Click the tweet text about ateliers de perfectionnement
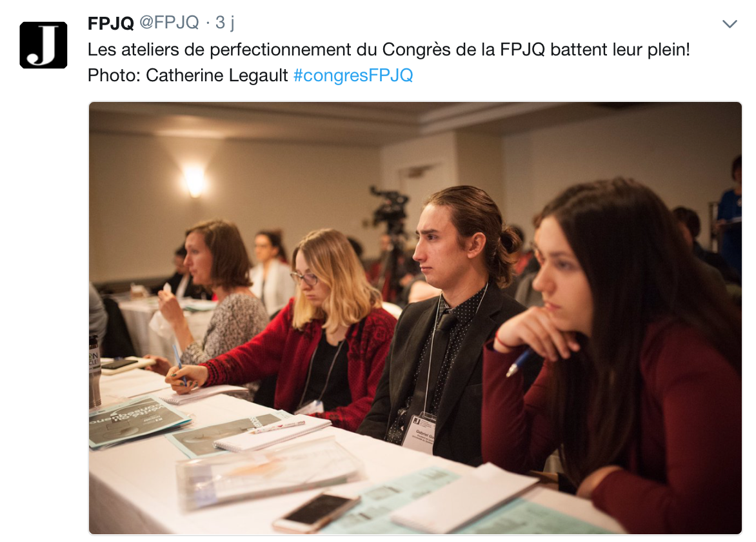Screen dimensions: 756x542 point(388,50)
